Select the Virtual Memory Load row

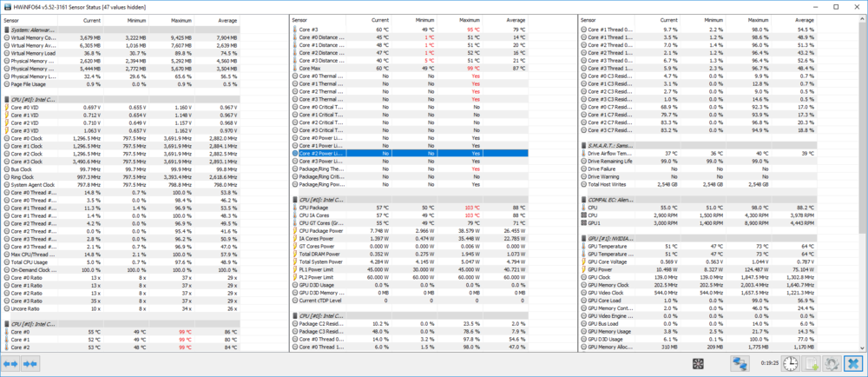35,53
